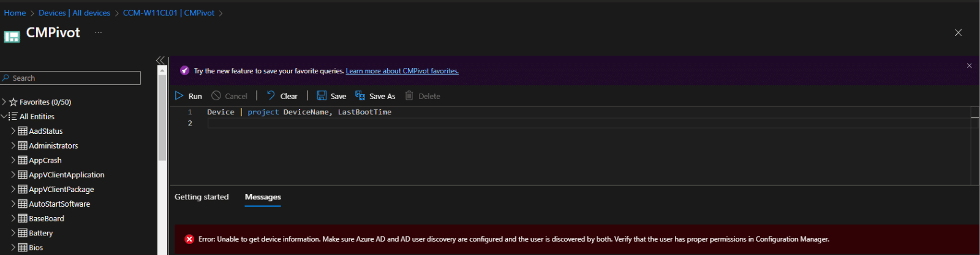Click the 'Device' keyword in query line 1

[x=221, y=112]
